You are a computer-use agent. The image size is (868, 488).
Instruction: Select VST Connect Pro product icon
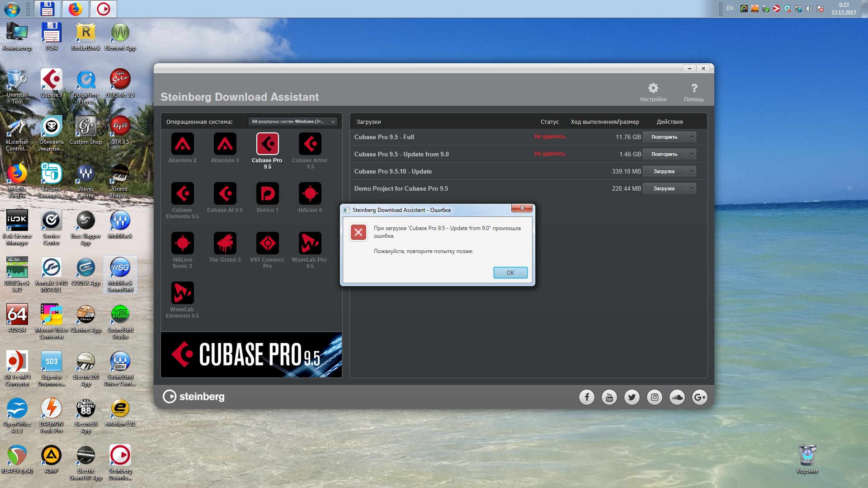[x=267, y=244]
